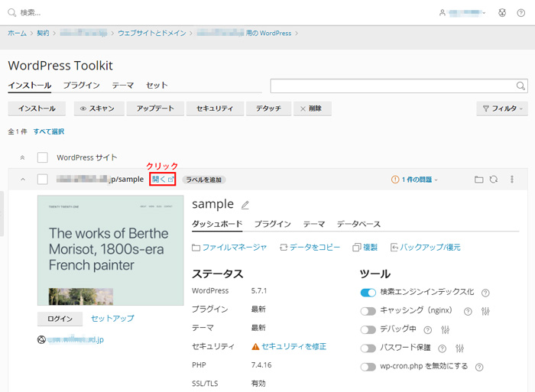Open the folder icon in site row
This screenshot has width=535, height=392.
tap(478, 180)
